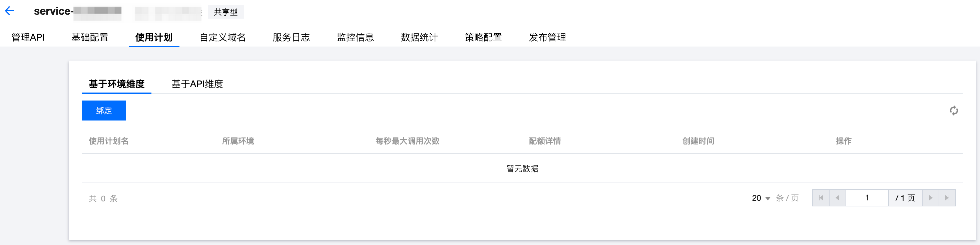
Task: Select the 使用计划 tab
Action: [154, 37]
